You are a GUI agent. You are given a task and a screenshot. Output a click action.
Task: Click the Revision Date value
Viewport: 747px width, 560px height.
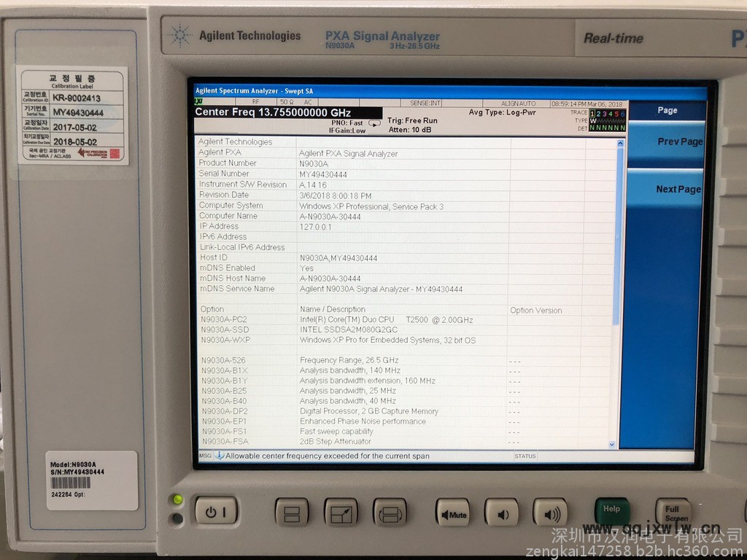(x=336, y=195)
